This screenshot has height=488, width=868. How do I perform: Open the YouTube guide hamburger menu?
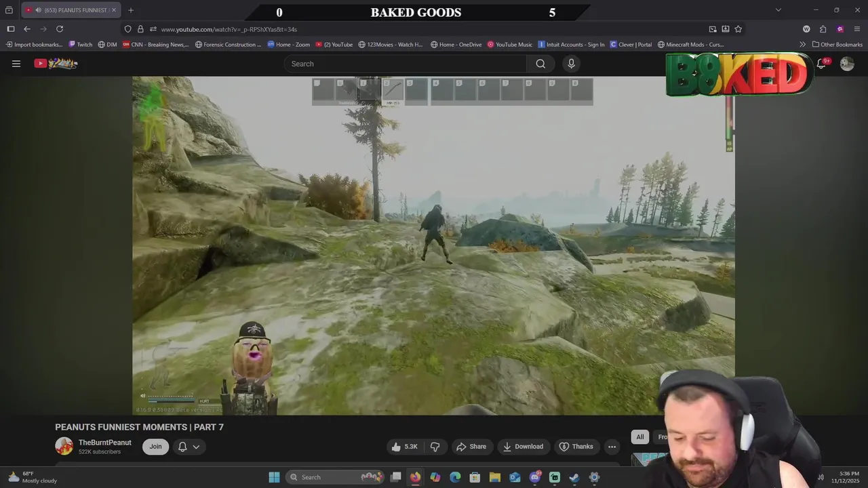tap(16, 64)
